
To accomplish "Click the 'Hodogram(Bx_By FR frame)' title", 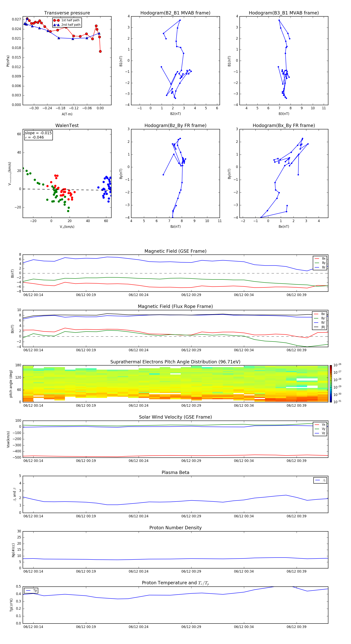I will click(x=284, y=125).
